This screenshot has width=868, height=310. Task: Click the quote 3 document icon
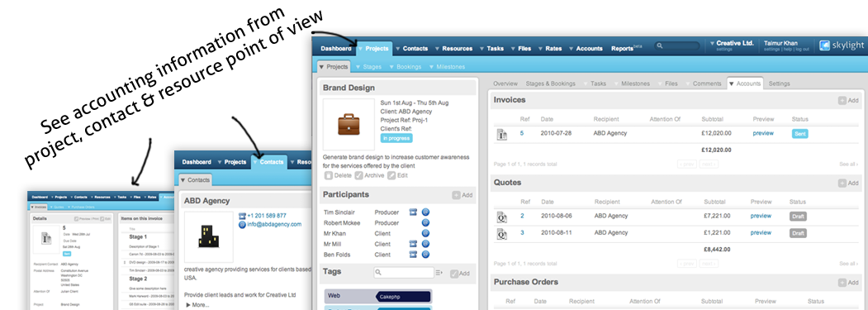(502, 233)
